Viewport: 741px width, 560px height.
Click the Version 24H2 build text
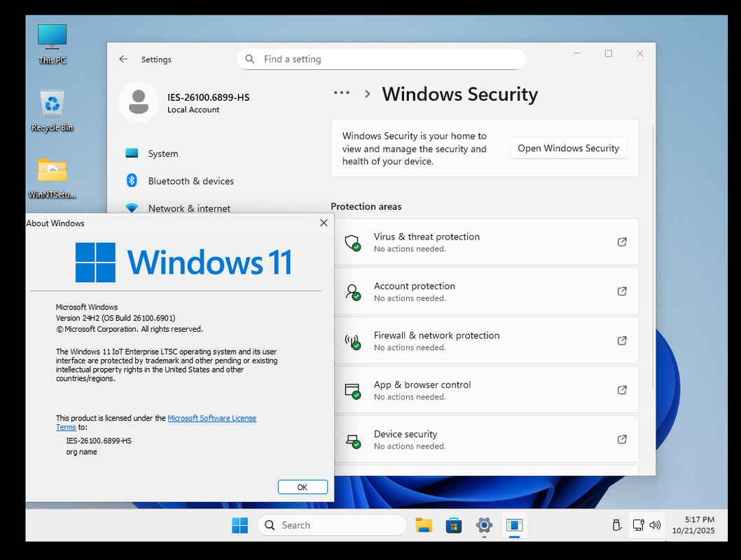(x=116, y=318)
